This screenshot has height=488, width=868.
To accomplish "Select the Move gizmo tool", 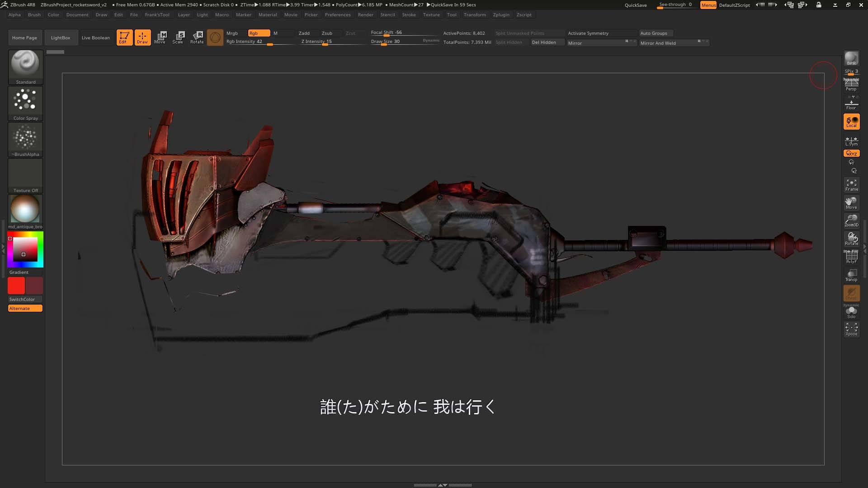I will tap(160, 38).
